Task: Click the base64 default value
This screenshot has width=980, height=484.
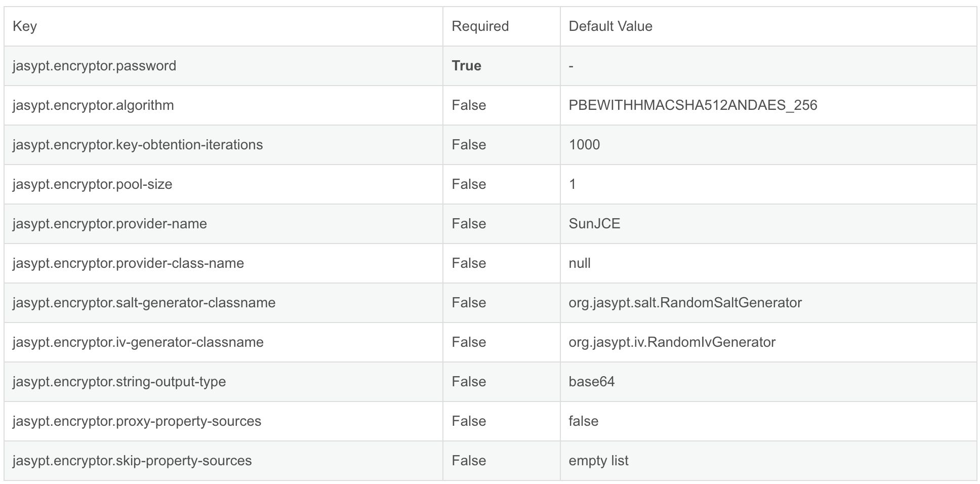Action: [x=591, y=382]
